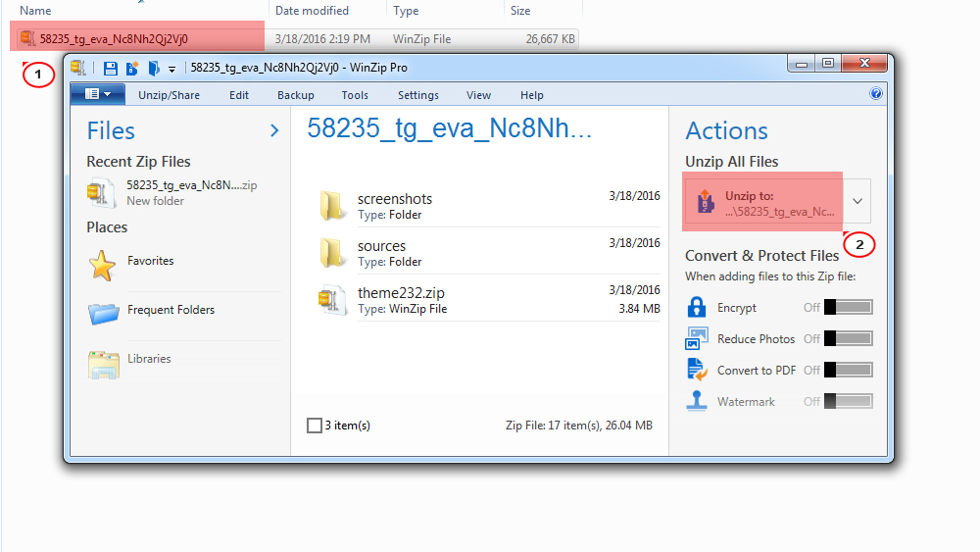Click the Encrypt label in Actions pane
The width and height of the screenshot is (980, 552).
(737, 308)
